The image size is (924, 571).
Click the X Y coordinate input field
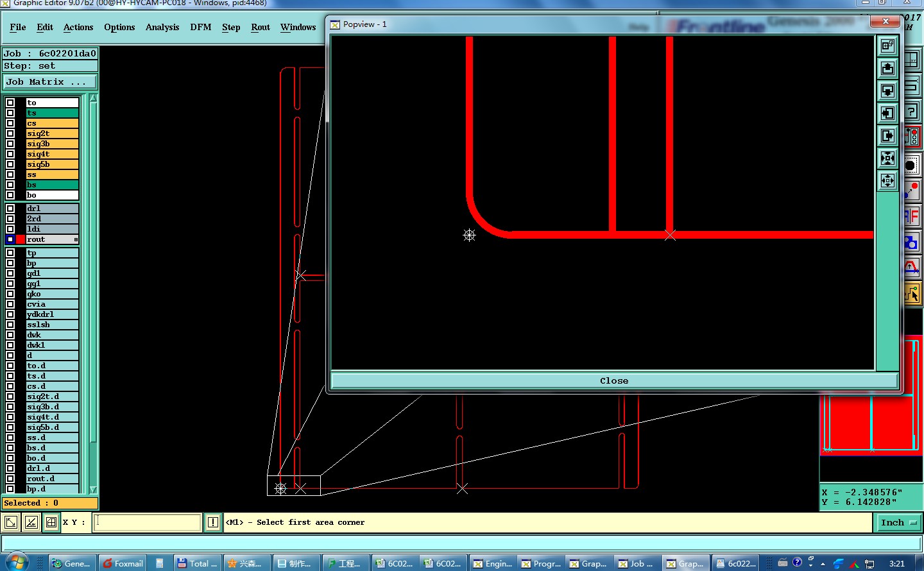(x=148, y=522)
